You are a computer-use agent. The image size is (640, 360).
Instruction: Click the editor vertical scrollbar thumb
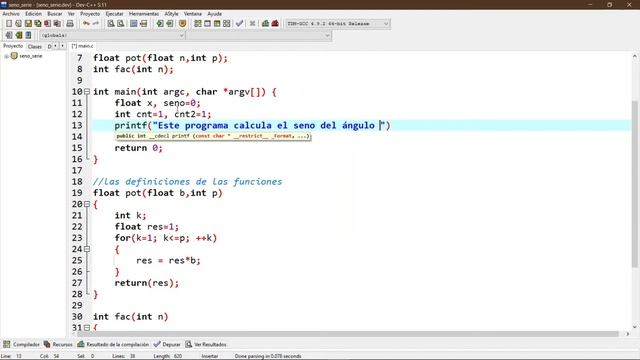(x=635, y=184)
